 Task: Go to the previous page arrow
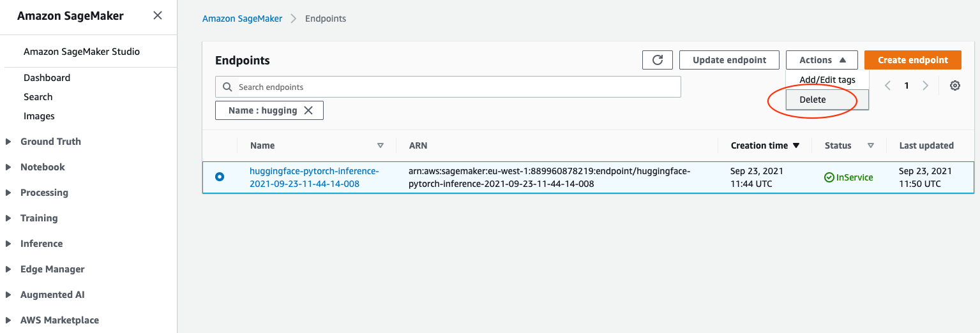(887, 85)
